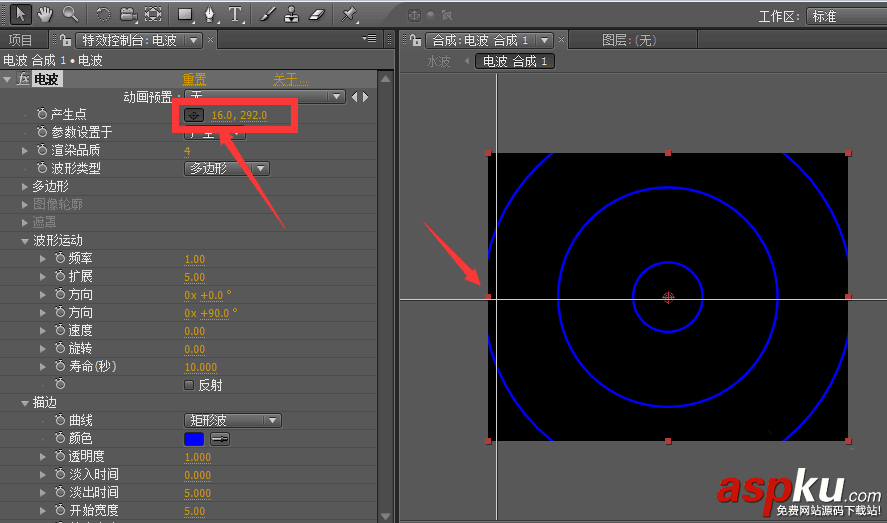Collapse the 波形运动 group

[x=24, y=241]
